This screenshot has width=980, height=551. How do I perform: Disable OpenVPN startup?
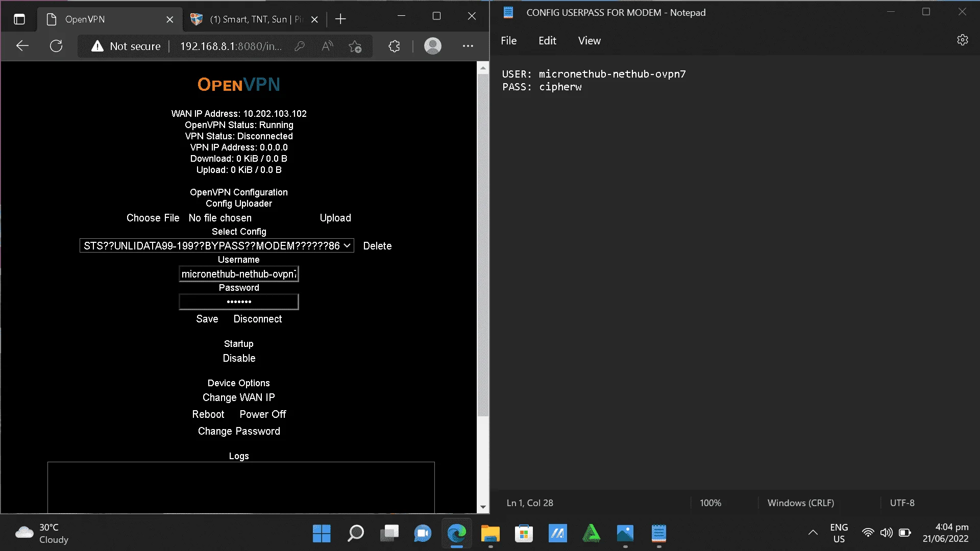click(x=239, y=358)
